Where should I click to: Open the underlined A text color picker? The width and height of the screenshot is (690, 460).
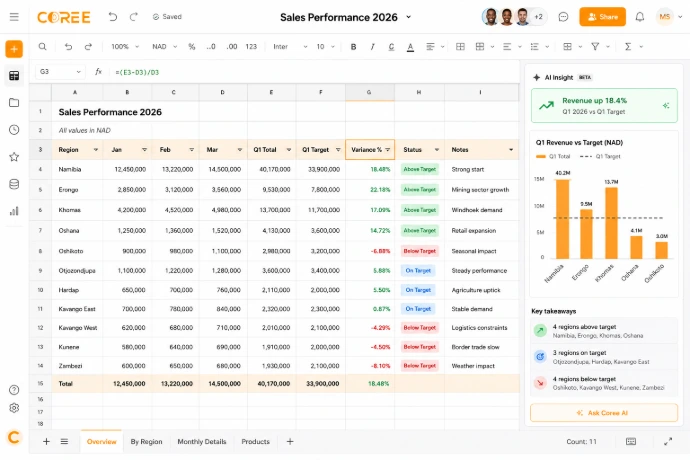tap(410, 47)
